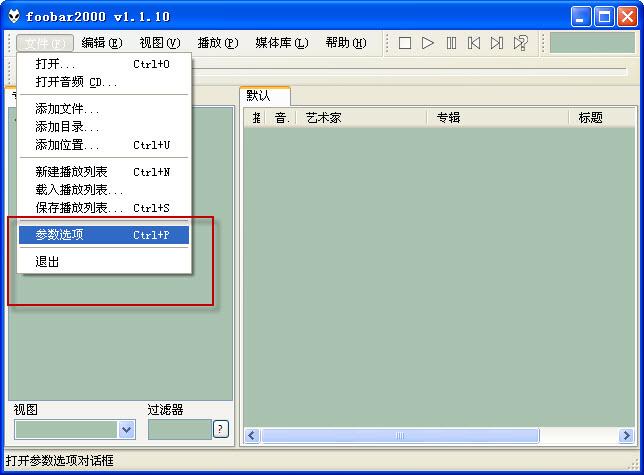Skip to previous track icon

[x=474, y=43]
